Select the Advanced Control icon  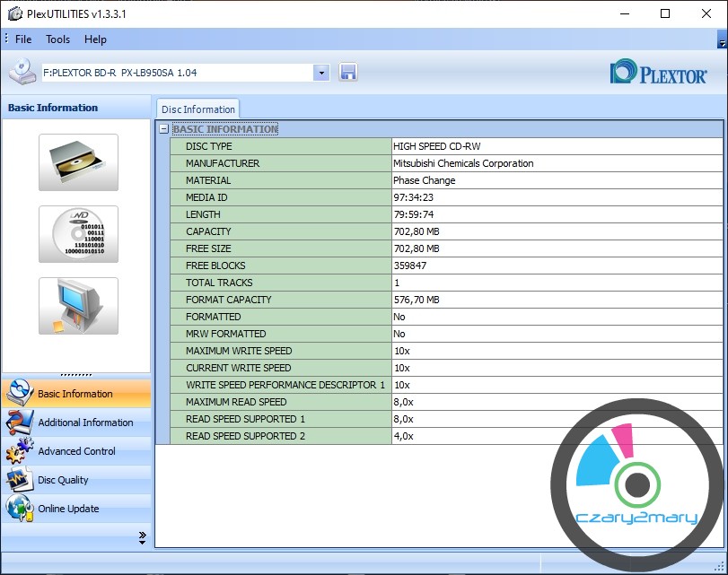20,451
